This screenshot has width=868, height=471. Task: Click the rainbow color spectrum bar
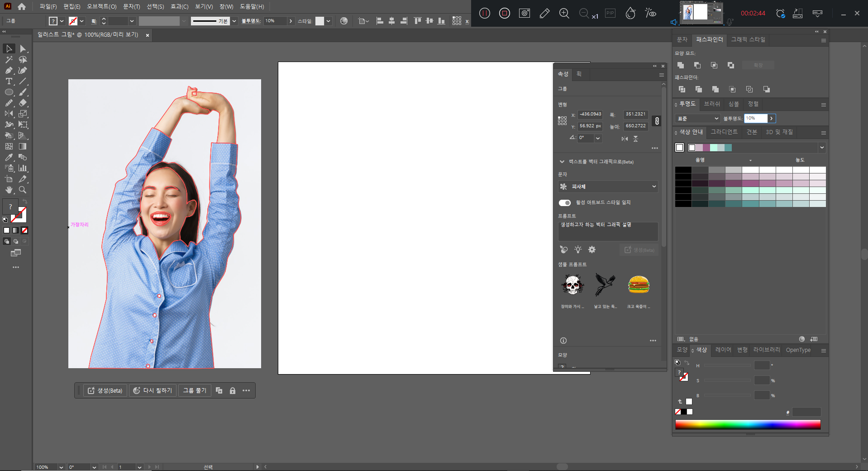[748, 424]
